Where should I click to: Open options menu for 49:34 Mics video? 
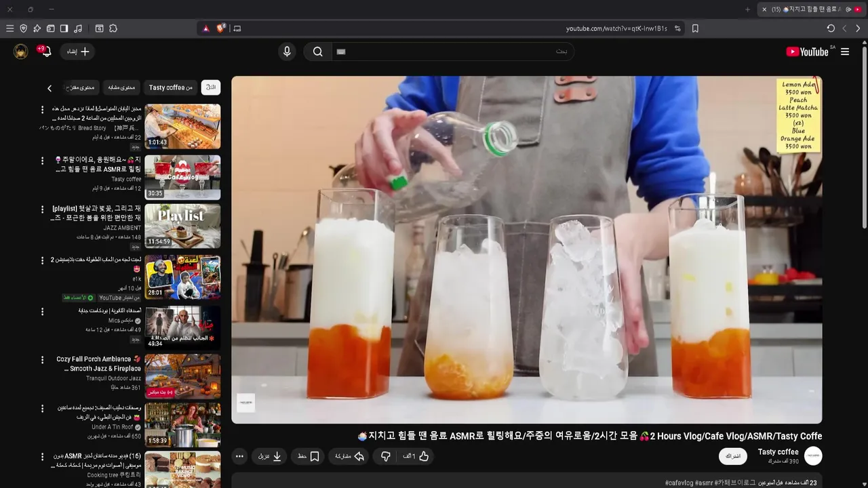[x=42, y=312]
